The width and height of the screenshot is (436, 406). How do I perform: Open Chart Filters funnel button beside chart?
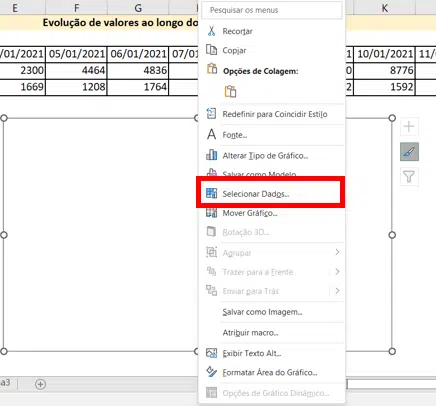409,177
